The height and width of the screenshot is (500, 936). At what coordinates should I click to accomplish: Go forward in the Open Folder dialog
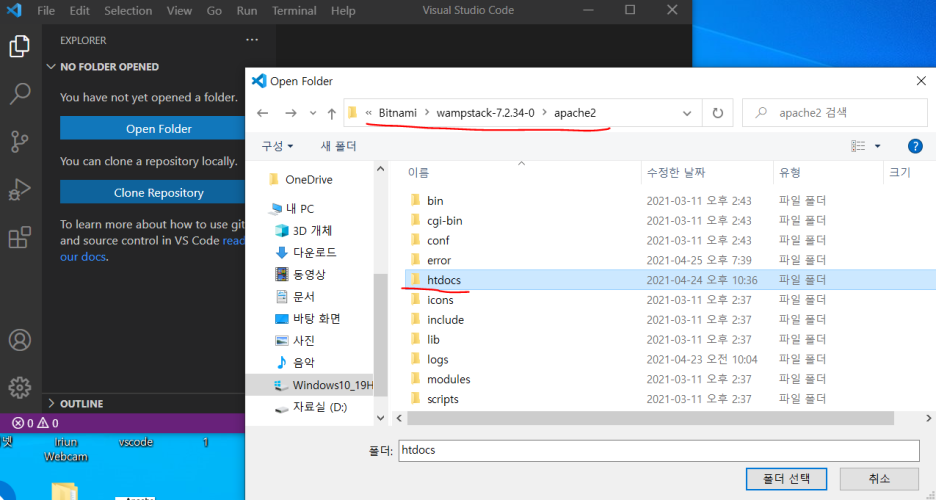[x=290, y=113]
